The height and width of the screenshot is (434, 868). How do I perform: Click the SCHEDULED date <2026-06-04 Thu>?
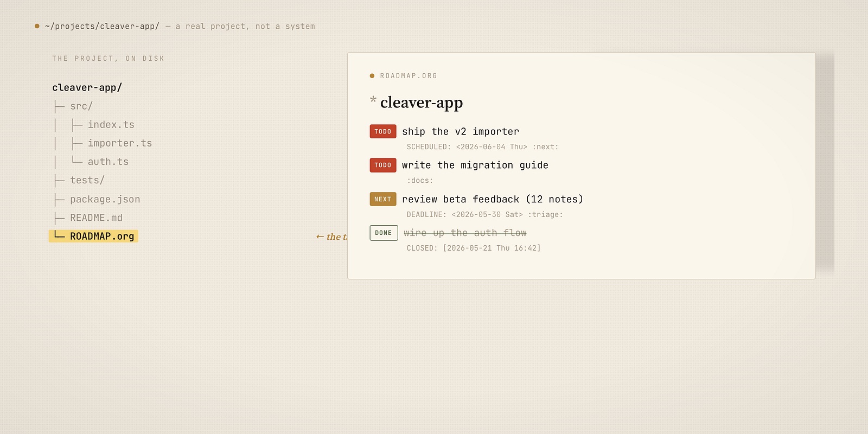[x=492, y=147]
